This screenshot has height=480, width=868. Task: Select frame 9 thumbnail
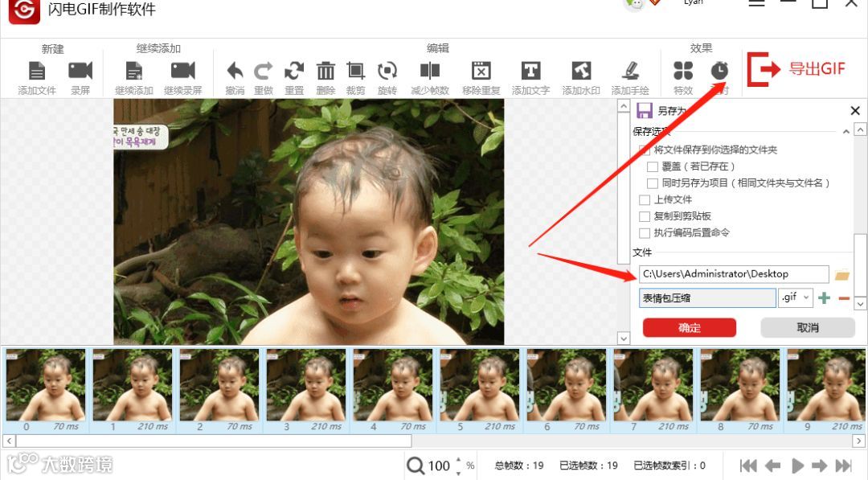826,390
